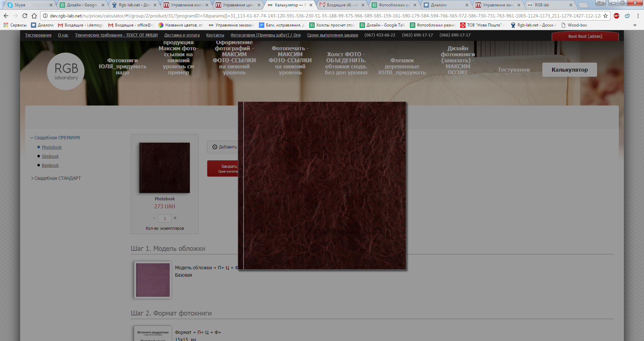Show hidden bookmarks overflow chevron

(x=635, y=25)
